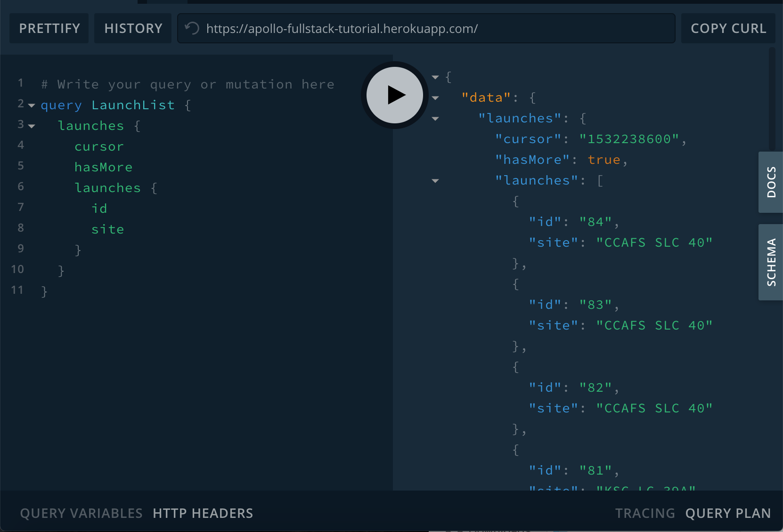The width and height of the screenshot is (783, 532).
Task: Click id value "83" in response
Action: pyautogui.click(x=595, y=305)
